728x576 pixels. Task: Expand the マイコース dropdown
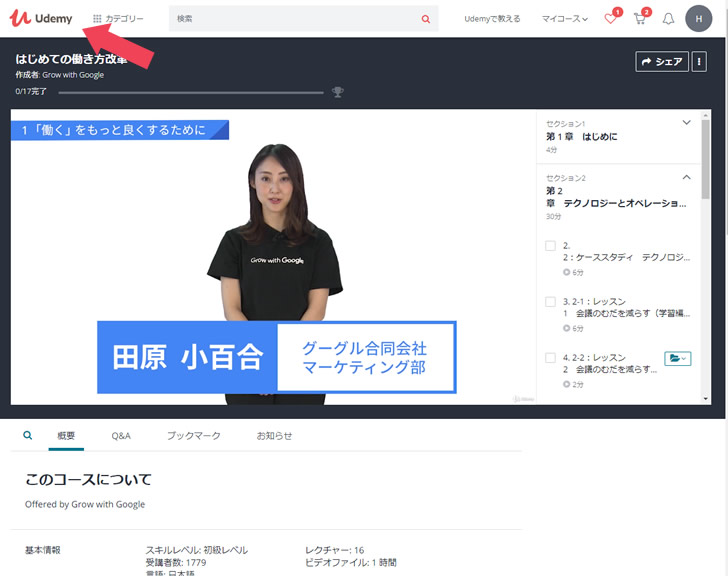pyautogui.click(x=565, y=19)
